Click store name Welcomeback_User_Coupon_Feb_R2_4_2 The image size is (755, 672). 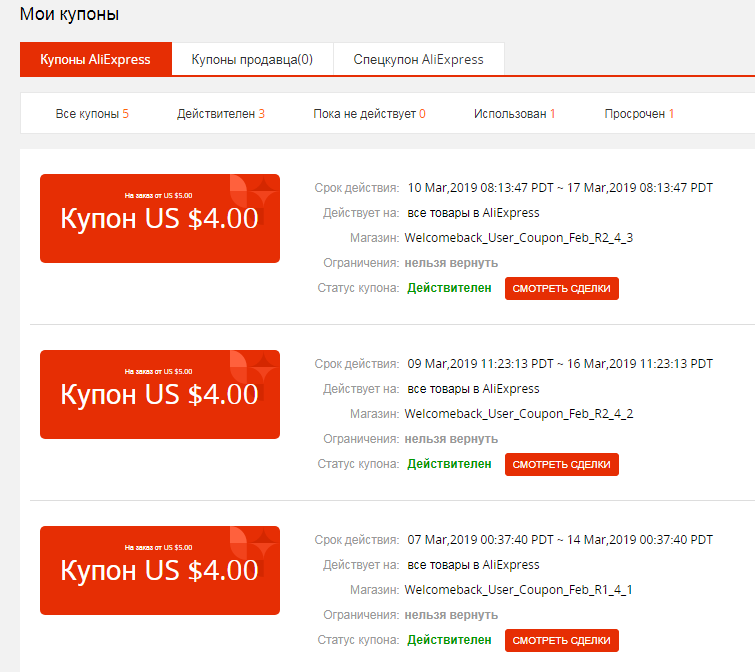click(x=519, y=414)
